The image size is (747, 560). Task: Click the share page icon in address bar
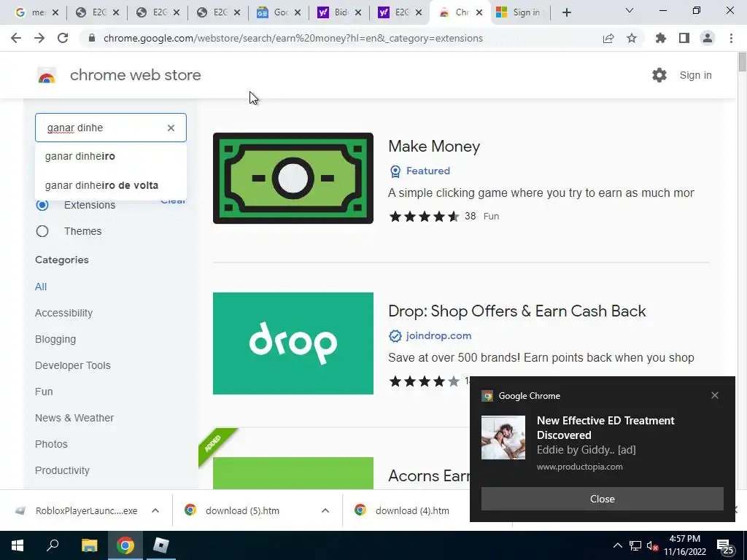(x=608, y=38)
